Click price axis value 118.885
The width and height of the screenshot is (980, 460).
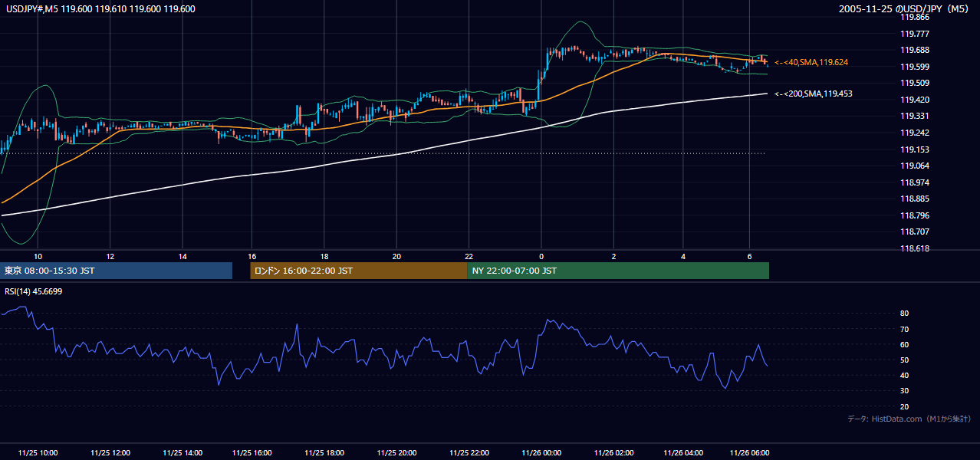(x=915, y=199)
